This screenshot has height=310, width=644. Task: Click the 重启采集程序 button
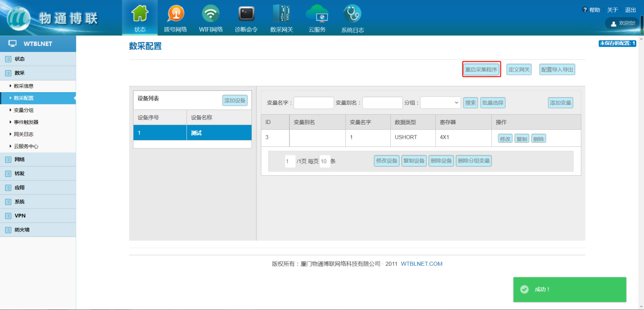(481, 70)
